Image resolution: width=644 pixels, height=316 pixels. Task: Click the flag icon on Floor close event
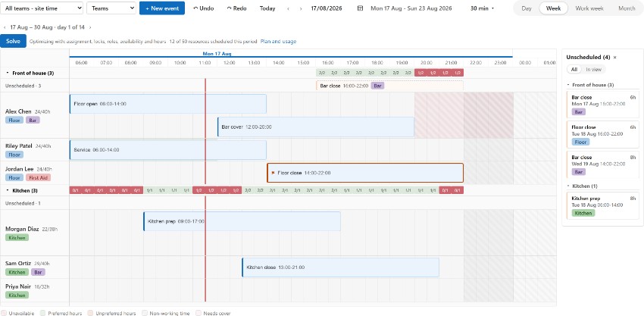273,173
